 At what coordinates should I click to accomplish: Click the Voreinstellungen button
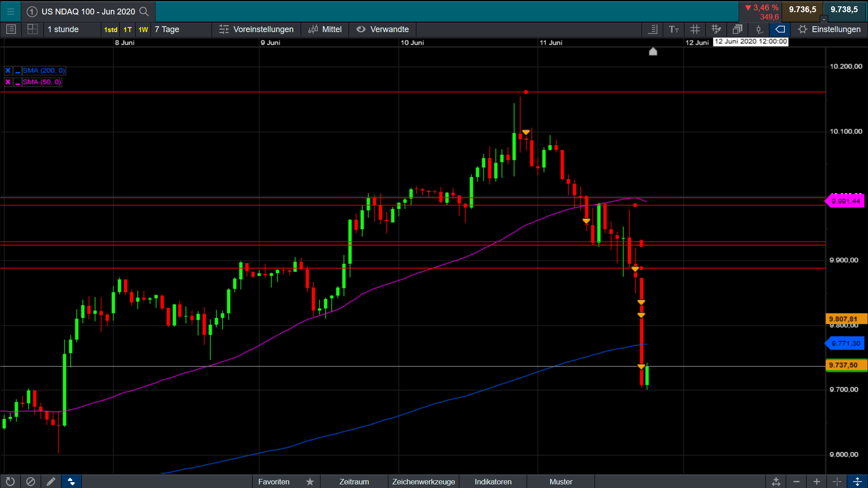[256, 29]
